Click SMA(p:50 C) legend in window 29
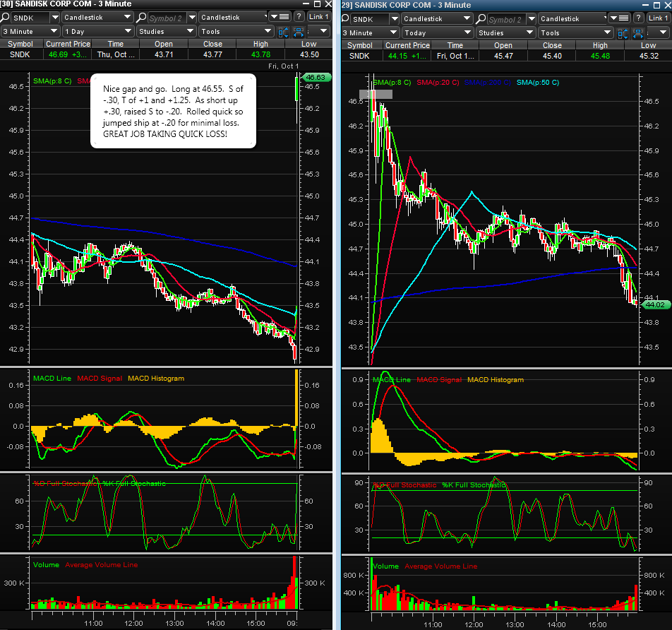The image size is (672, 630). [538, 83]
